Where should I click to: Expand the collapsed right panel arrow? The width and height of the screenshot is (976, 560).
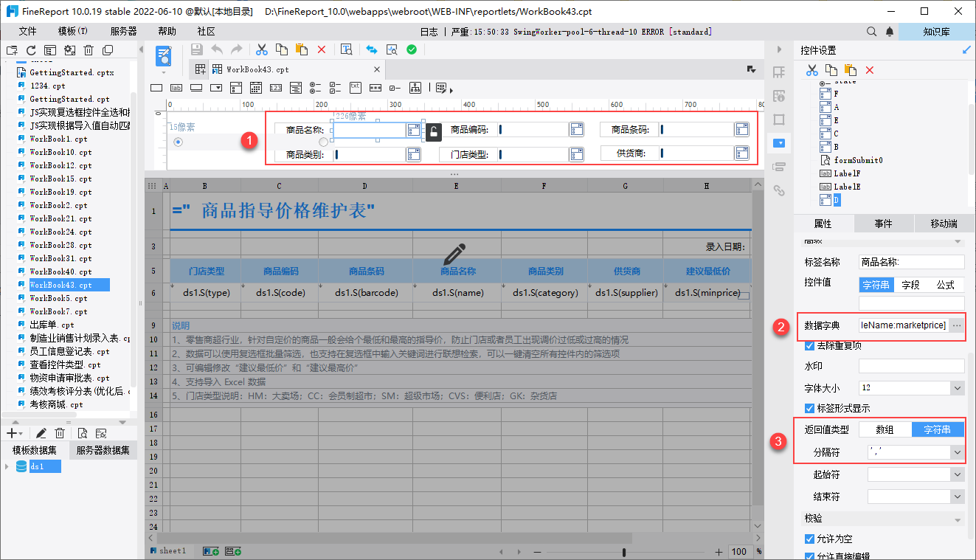pos(778,49)
